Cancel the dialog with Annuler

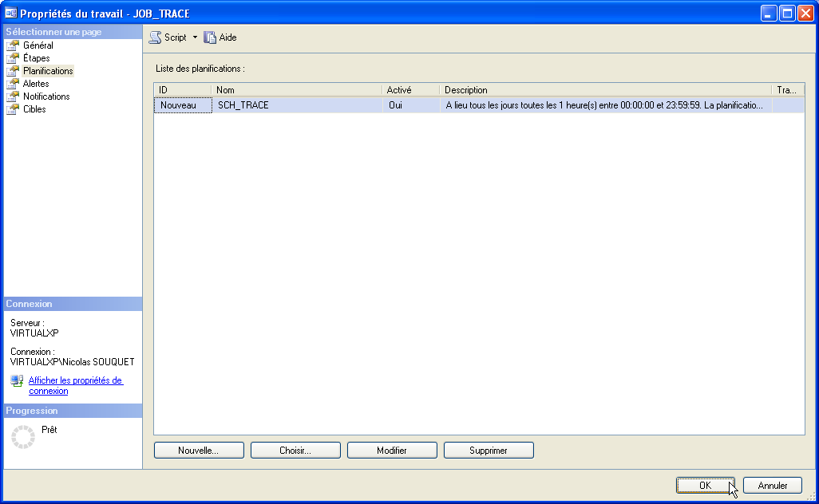(772, 485)
